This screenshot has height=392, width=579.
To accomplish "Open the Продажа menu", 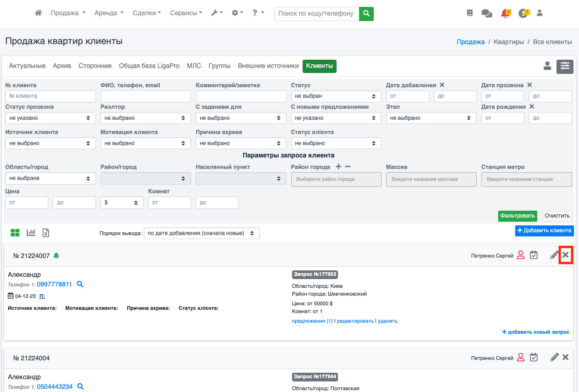I will [68, 13].
